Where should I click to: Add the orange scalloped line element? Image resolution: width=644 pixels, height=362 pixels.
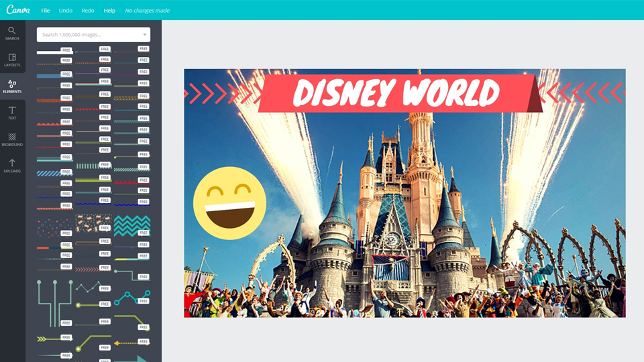tap(54, 123)
